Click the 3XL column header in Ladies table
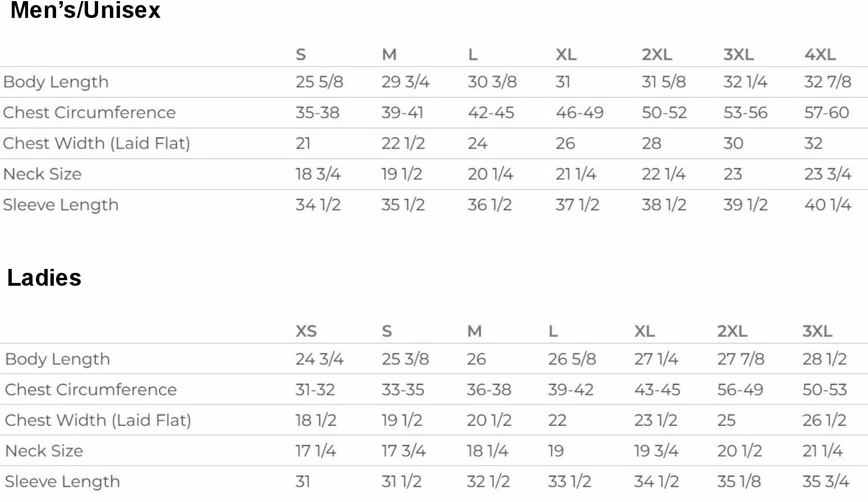This screenshot has height=502, width=868. point(817,331)
